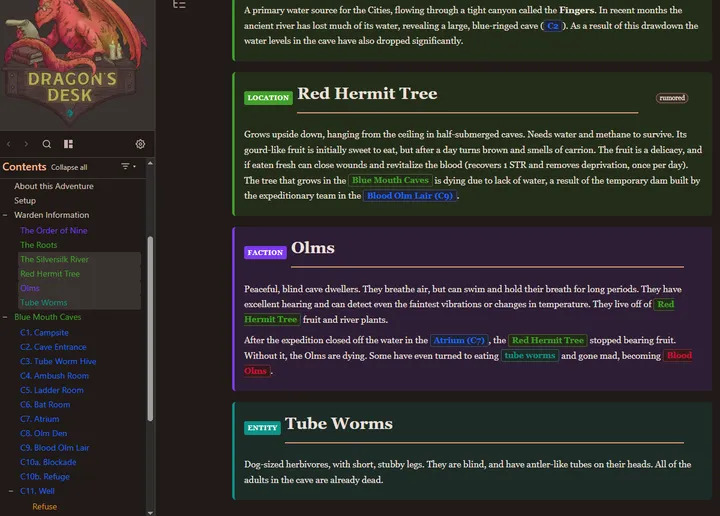
Task: Open About this Adventure
Action: pos(54,186)
